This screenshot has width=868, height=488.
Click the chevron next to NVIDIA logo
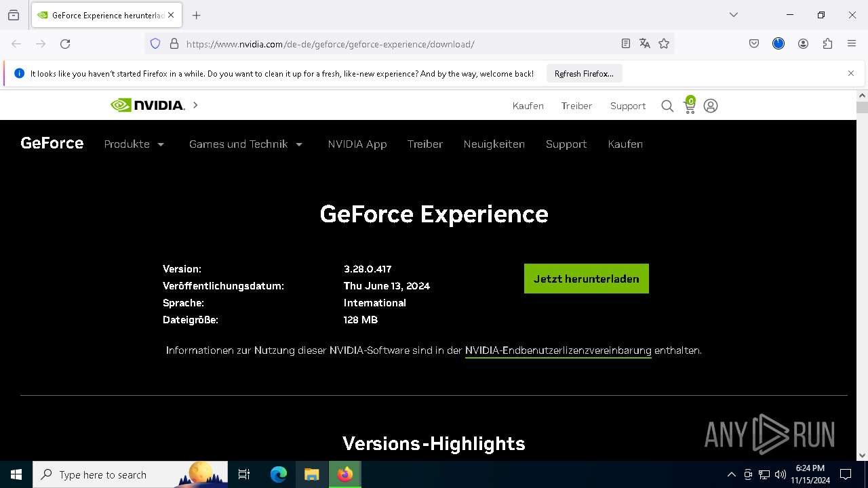pos(195,105)
